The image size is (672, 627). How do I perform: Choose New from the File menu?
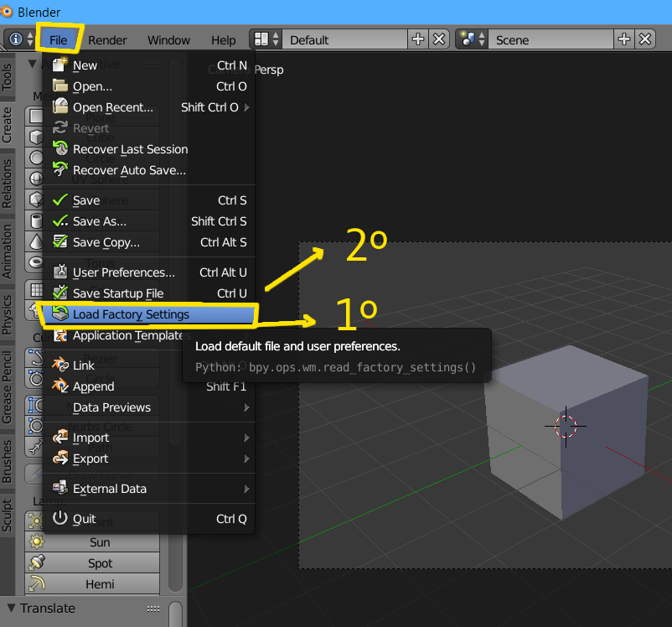point(148,65)
